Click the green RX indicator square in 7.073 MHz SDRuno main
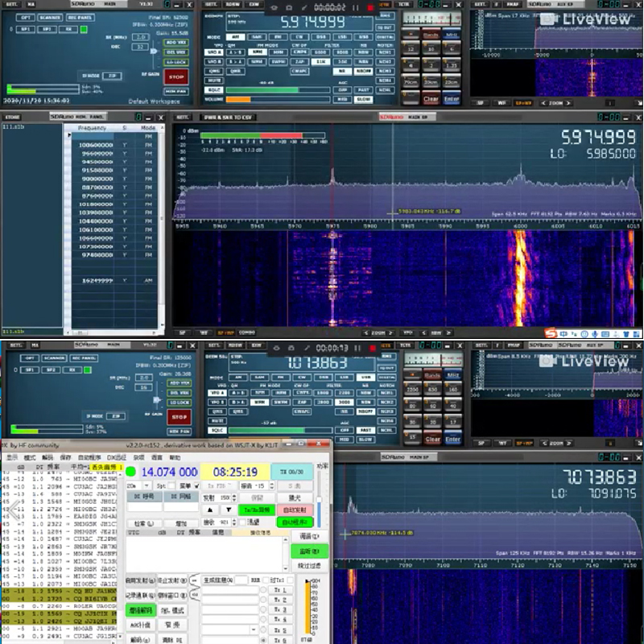The image size is (644, 644). pos(88,370)
